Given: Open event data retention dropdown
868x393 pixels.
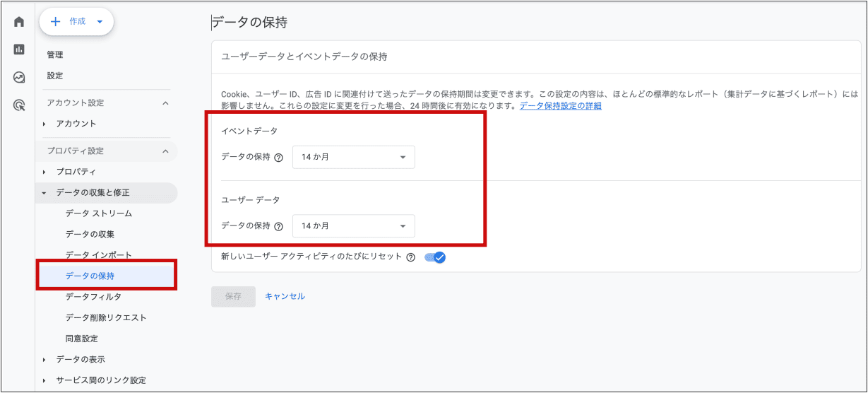Looking at the screenshot, I should tap(354, 157).
